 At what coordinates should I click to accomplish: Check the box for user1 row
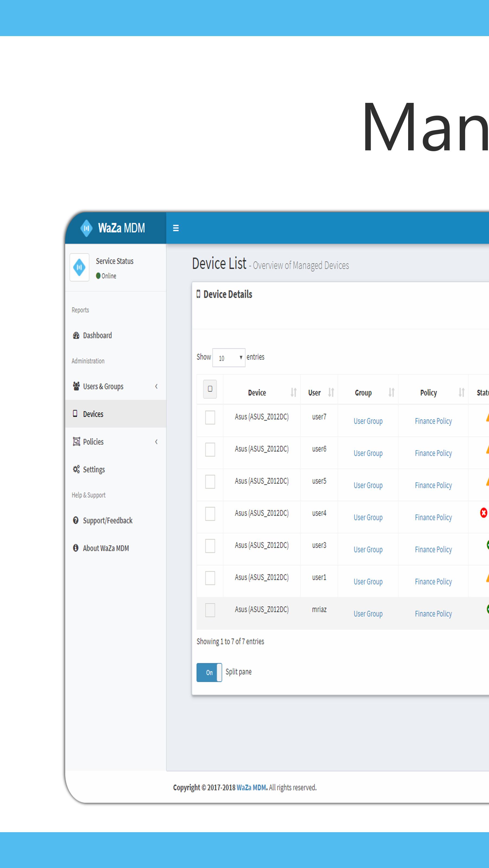[210, 578]
